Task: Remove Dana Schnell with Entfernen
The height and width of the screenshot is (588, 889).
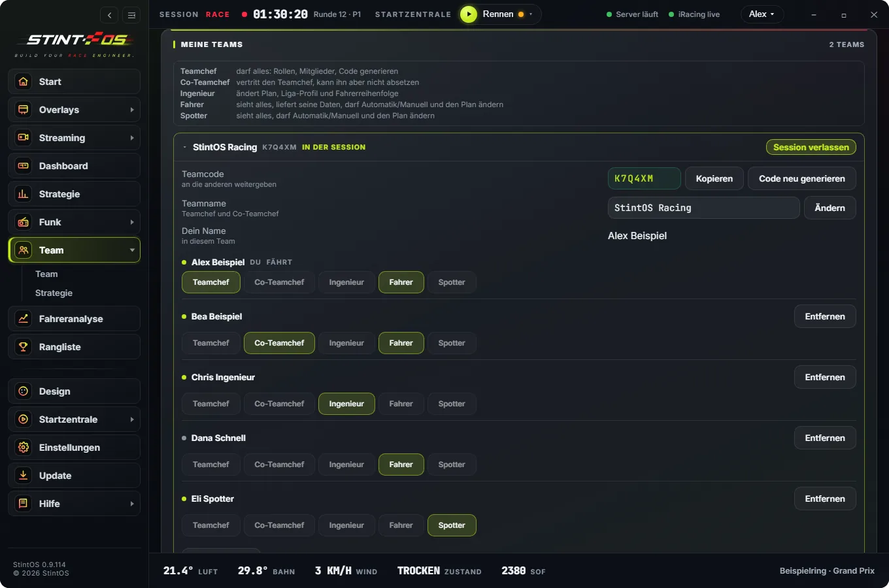Action: [x=825, y=438]
